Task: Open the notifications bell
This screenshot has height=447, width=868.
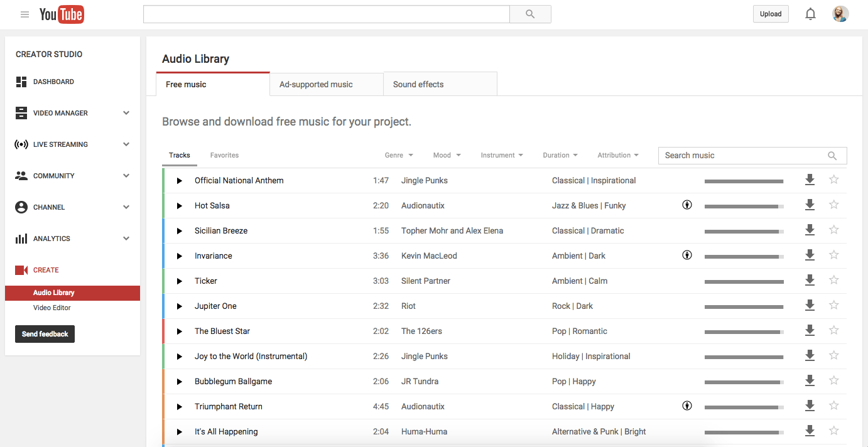Action: (x=811, y=14)
